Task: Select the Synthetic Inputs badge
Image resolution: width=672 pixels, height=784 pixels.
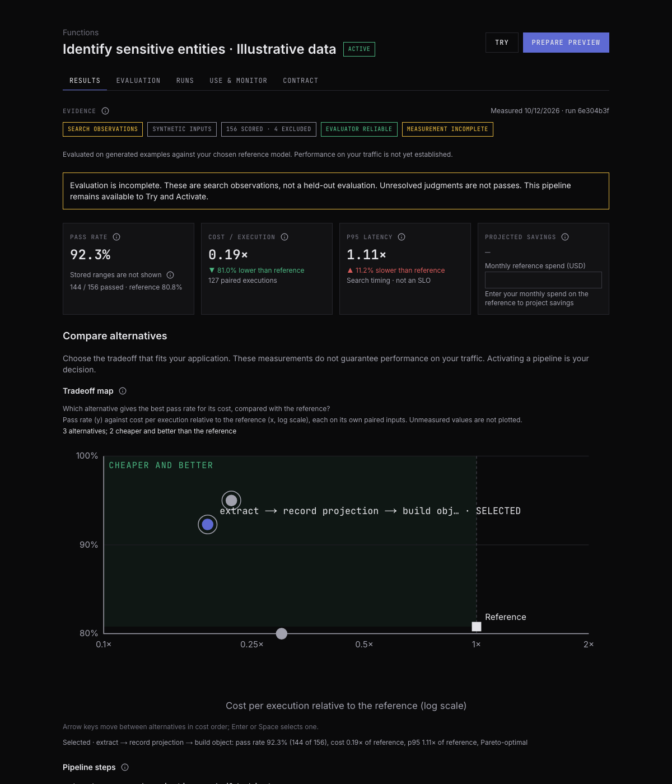Action: coord(182,129)
